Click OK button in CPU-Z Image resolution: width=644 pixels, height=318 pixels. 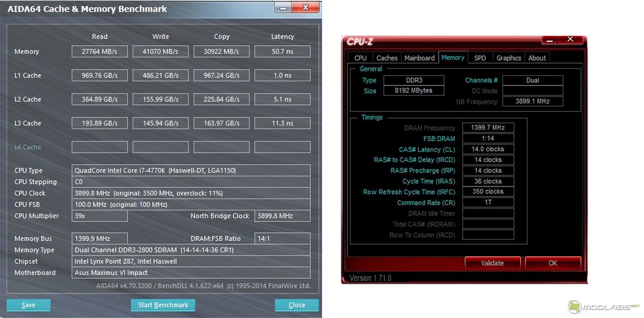(x=553, y=263)
